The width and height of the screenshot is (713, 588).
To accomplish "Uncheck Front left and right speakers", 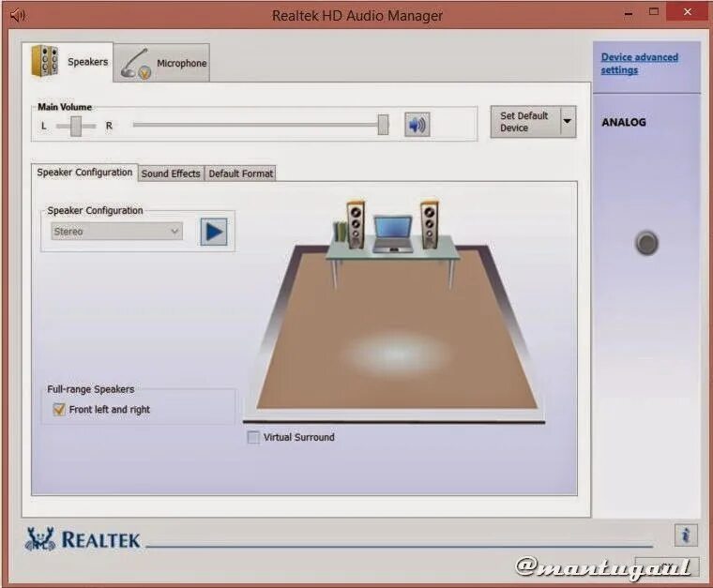I will [x=59, y=410].
